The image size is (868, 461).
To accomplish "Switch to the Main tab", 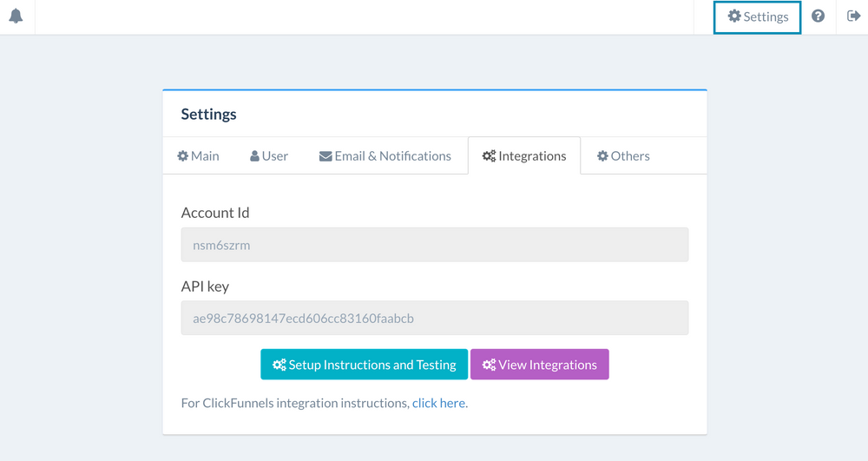I will (x=198, y=156).
